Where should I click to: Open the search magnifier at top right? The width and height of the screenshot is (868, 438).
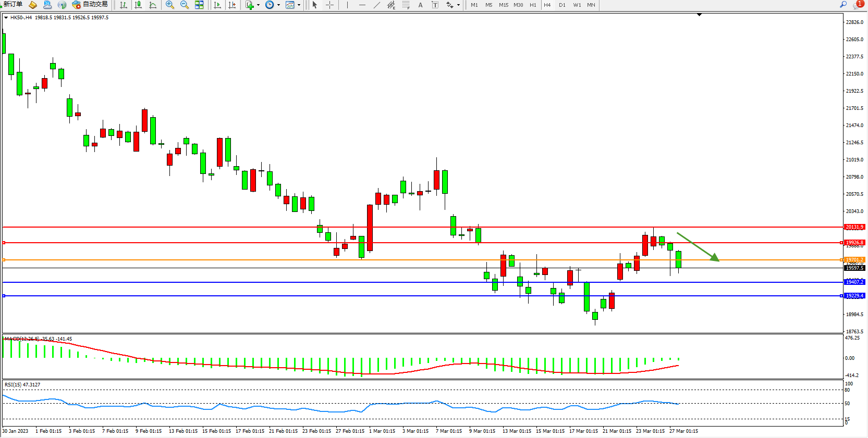click(843, 5)
